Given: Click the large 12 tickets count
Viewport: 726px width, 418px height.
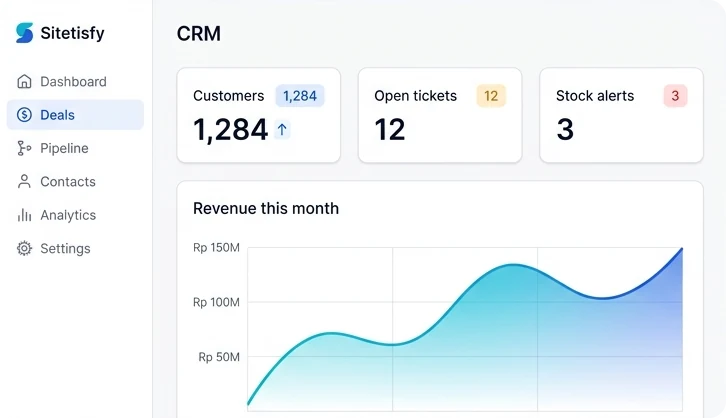Looking at the screenshot, I should point(390,130).
